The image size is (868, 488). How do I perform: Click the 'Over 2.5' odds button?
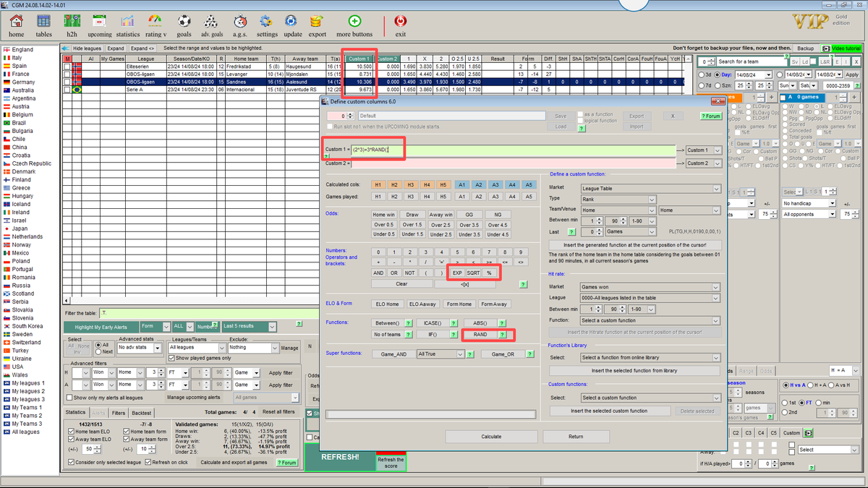[441, 225]
